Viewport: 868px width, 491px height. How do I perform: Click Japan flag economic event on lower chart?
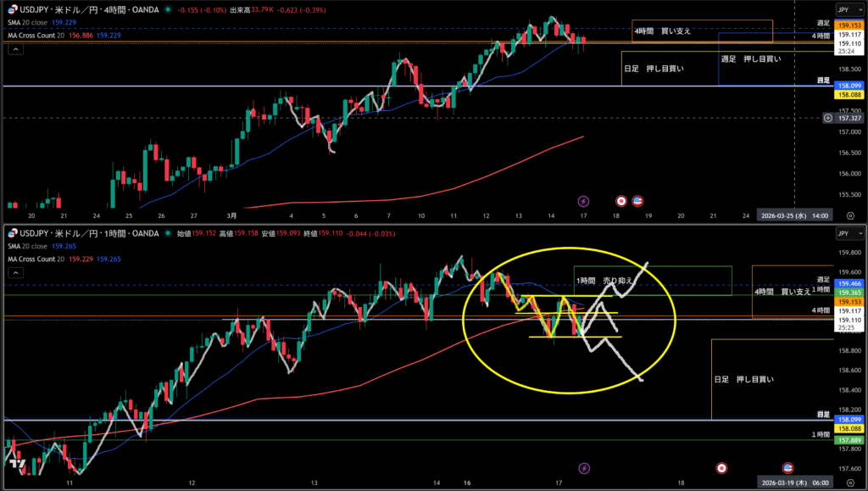tap(721, 467)
